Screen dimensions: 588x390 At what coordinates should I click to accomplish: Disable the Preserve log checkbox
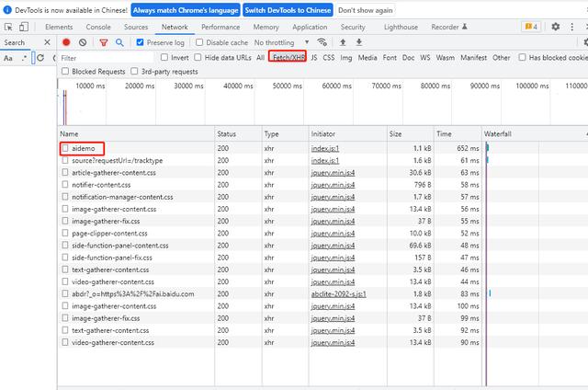141,42
